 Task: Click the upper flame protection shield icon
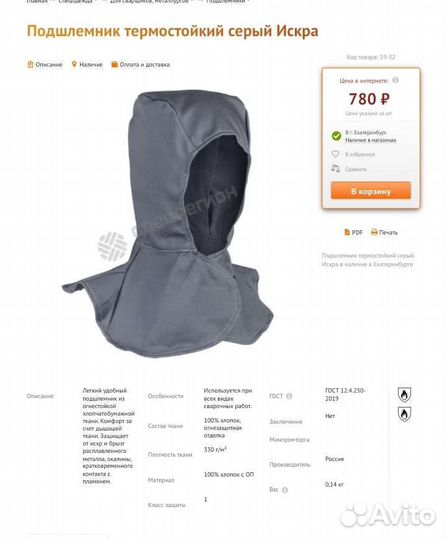(404, 395)
